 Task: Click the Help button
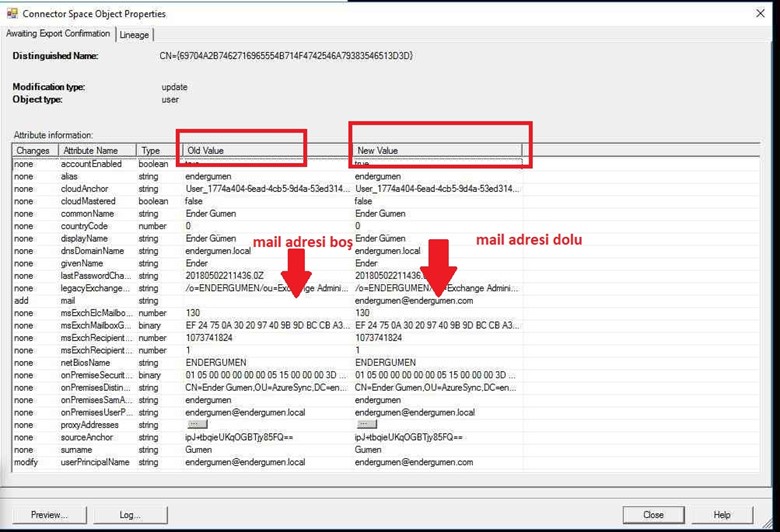pyautogui.click(x=721, y=515)
